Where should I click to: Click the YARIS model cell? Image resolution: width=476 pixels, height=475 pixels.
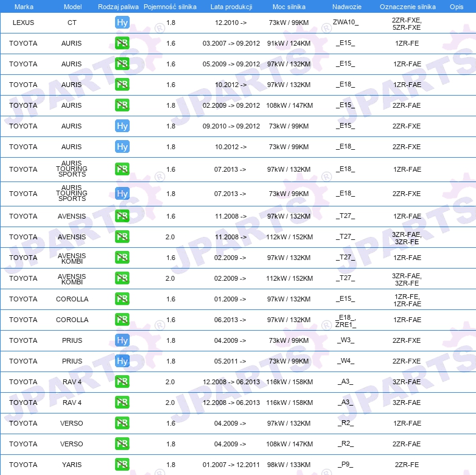tap(72, 465)
